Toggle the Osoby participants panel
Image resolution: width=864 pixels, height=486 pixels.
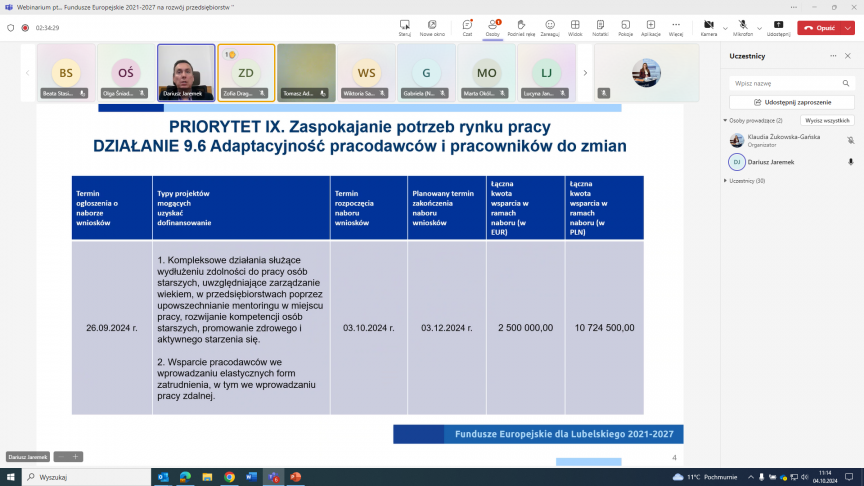point(493,28)
